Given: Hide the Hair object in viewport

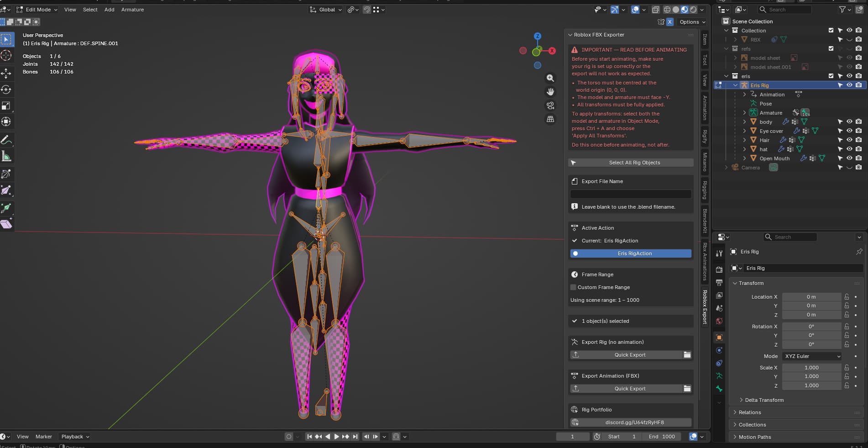Looking at the screenshot, I should (849, 140).
